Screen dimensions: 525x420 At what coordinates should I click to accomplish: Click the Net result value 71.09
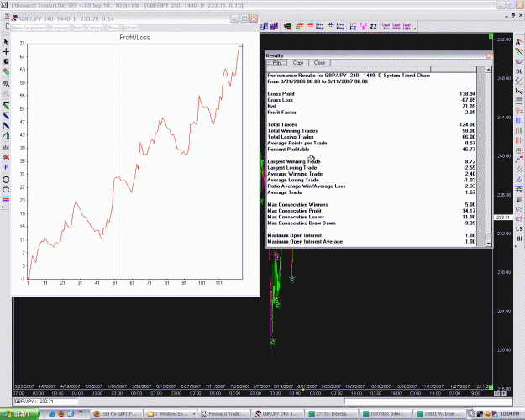click(469, 106)
